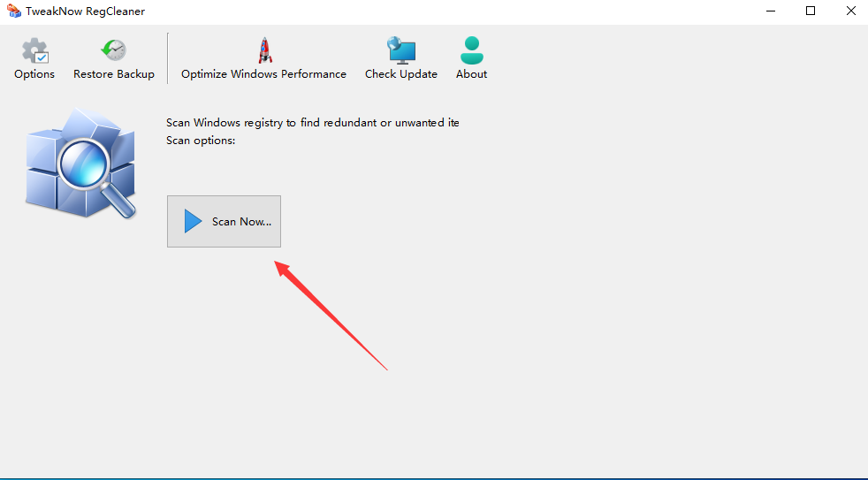This screenshot has width=868, height=480.
Task: Click the Scan Now button
Action: 225,222
